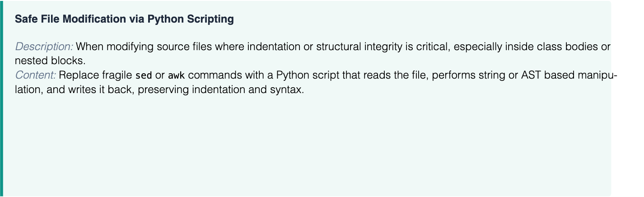
Task: Click the italic 'Description:' label
Action: 44,47
